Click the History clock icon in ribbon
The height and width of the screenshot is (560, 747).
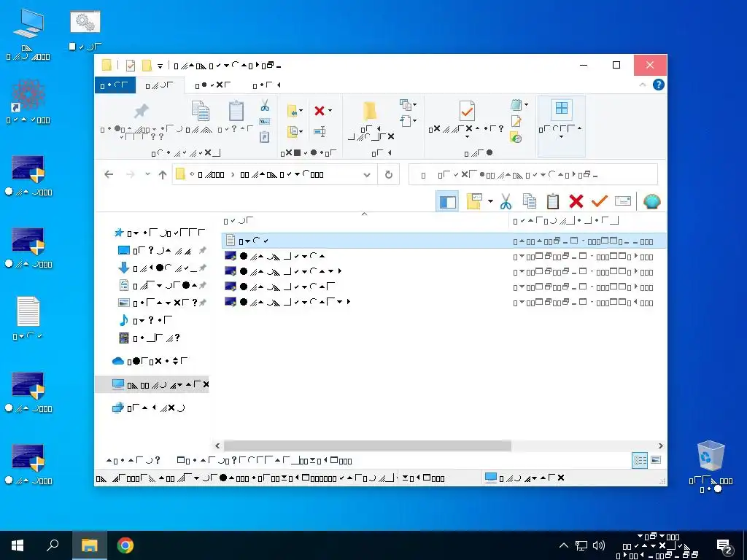tap(516, 138)
